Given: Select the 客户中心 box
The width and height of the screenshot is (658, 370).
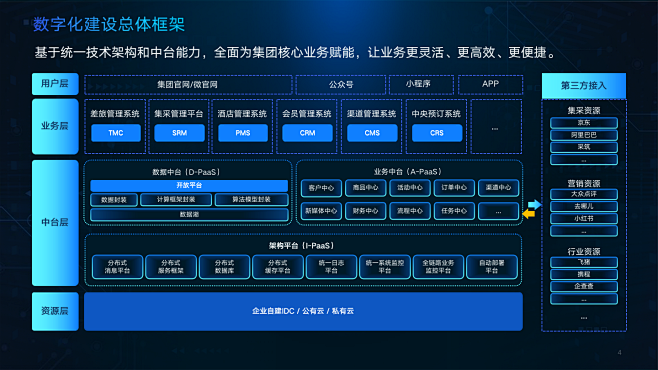Looking at the screenshot, I should tap(321, 188).
